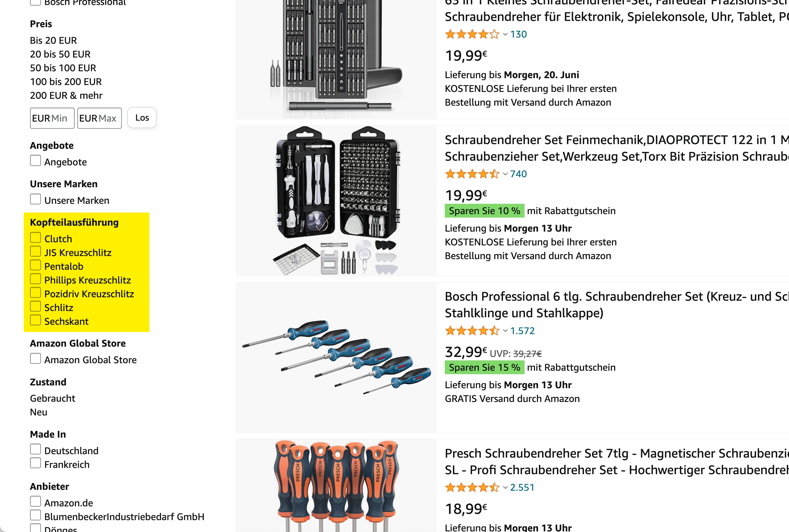Viewport: 789px width, 532px height.
Task: Click the Los price filter button
Action: [142, 118]
